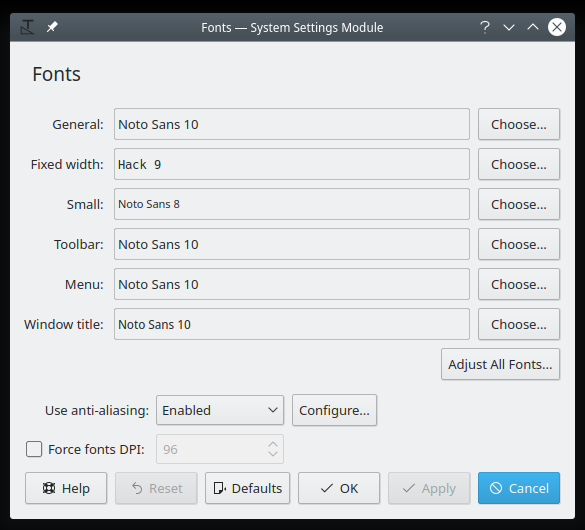Click the 'General:' label
The image size is (585, 530).
[x=78, y=124]
